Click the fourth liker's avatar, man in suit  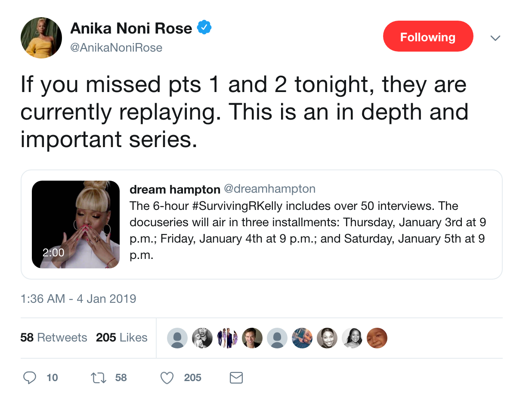[252, 338]
